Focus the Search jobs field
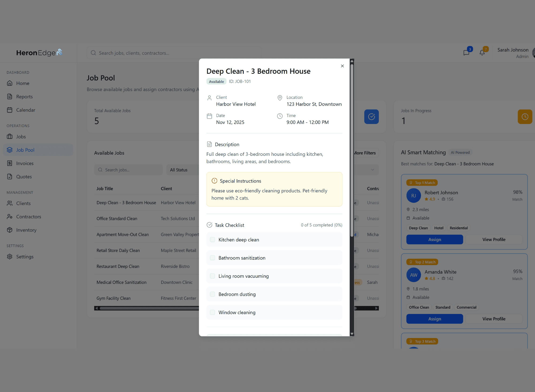Image resolution: width=535 pixels, height=392 pixels. pyautogui.click(x=128, y=170)
